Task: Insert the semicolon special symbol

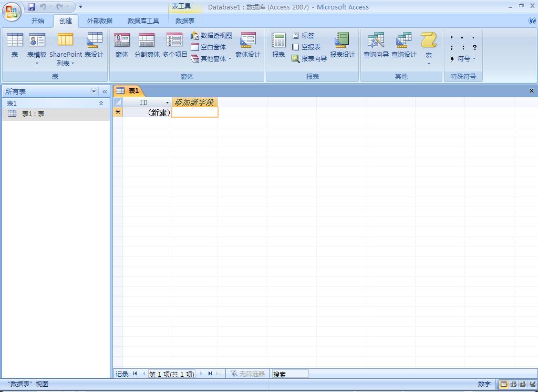Action: pos(452,47)
